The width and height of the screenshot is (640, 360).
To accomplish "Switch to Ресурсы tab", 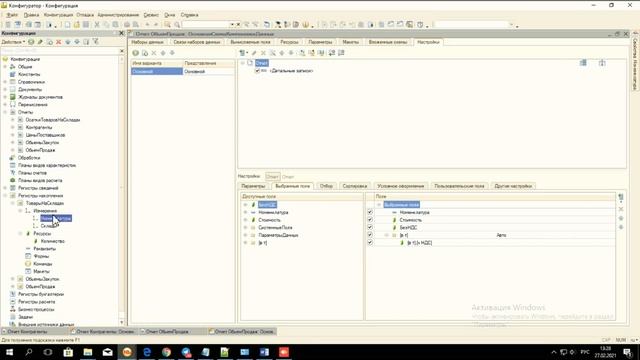I will click(x=289, y=42).
